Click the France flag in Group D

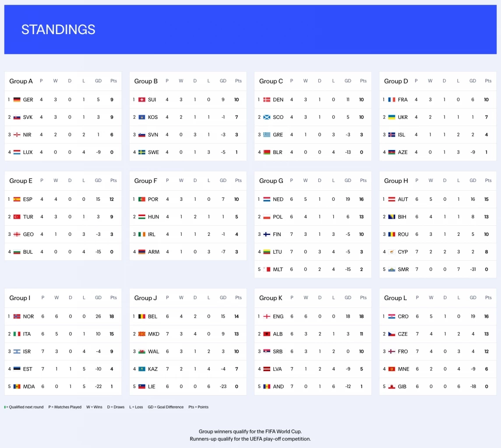(392, 100)
